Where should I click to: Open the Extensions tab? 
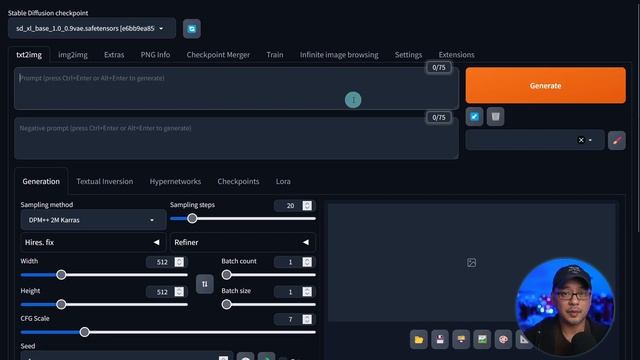pos(456,55)
